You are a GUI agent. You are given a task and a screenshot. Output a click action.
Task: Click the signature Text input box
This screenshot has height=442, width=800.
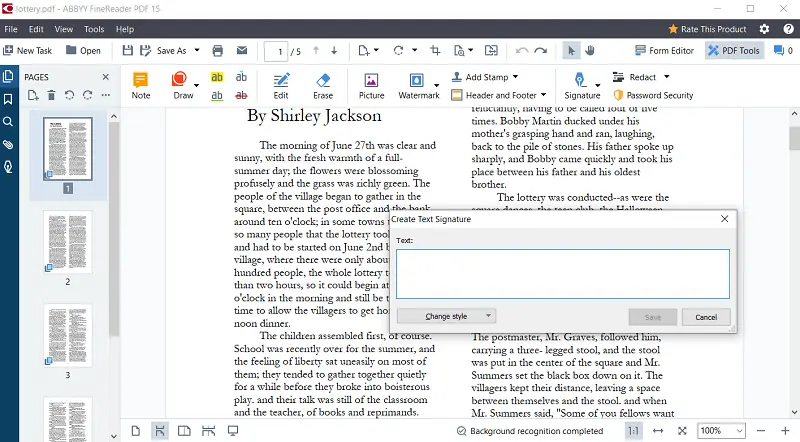point(563,274)
